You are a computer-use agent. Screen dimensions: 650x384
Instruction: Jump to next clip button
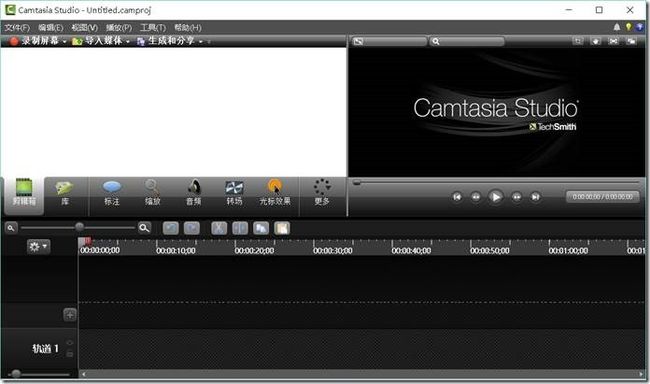click(536, 197)
